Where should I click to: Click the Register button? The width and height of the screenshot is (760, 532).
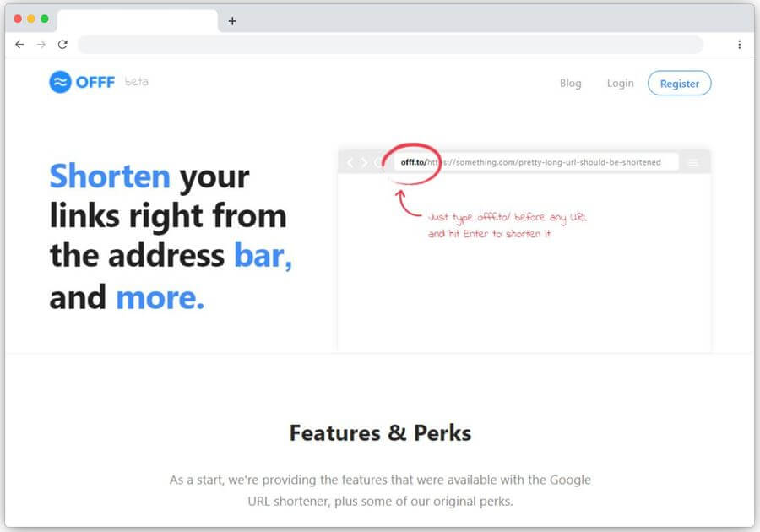[679, 84]
